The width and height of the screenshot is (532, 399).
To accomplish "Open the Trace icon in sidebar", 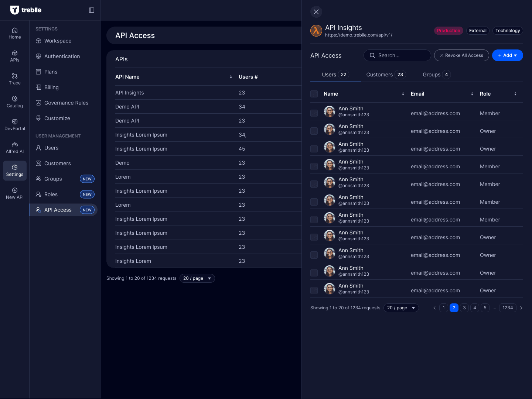I will coord(15,76).
